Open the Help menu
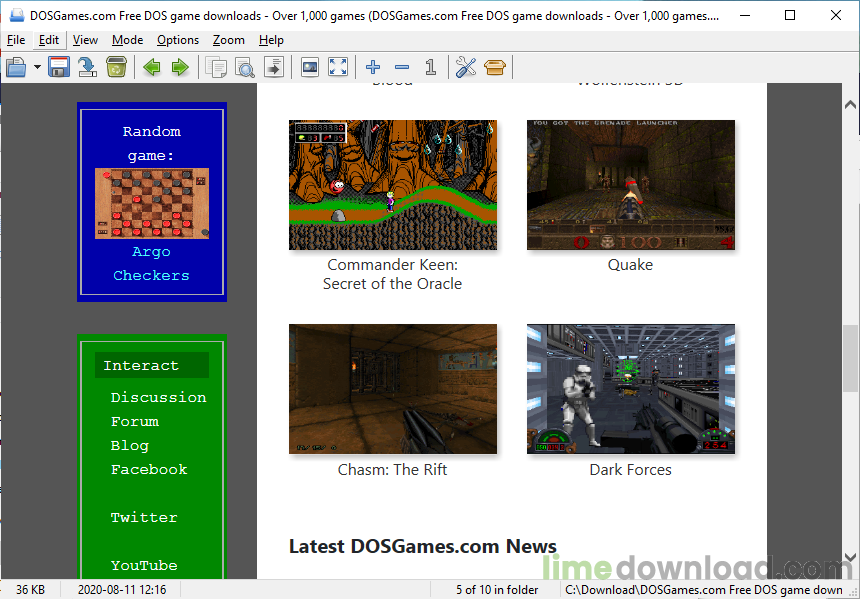This screenshot has width=860, height=599. [271, 40]
